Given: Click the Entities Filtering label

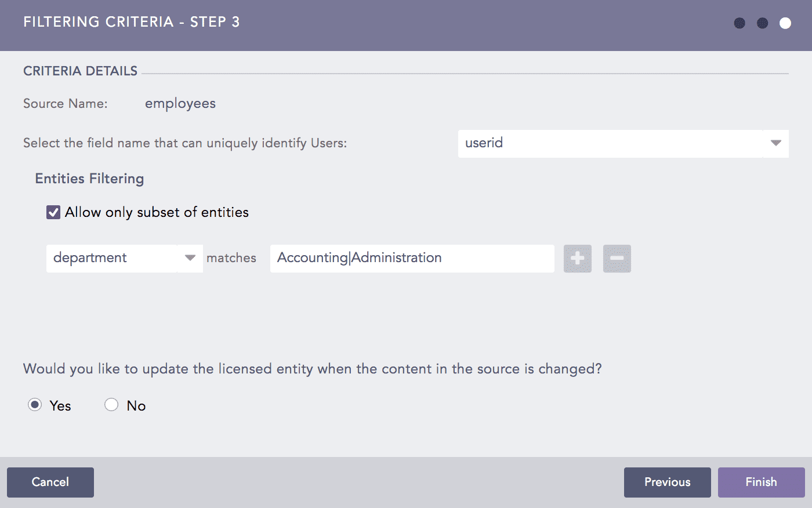Looking at the screenshot, I should point(89,179).
